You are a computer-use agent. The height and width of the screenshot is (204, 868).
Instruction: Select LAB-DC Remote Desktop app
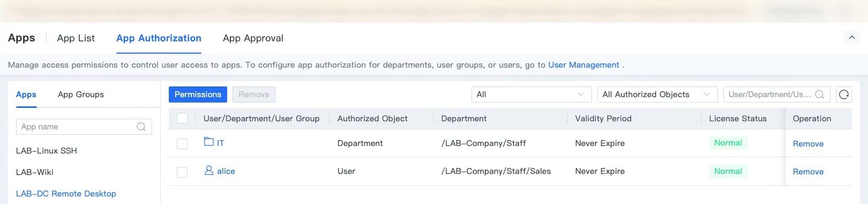[x=66, y=194]
